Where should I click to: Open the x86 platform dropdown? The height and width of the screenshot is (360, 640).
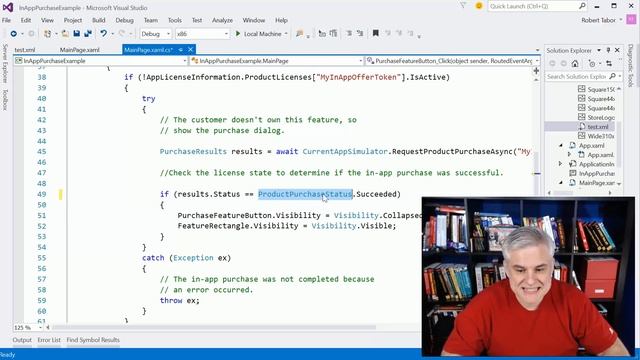pos(226,34)
